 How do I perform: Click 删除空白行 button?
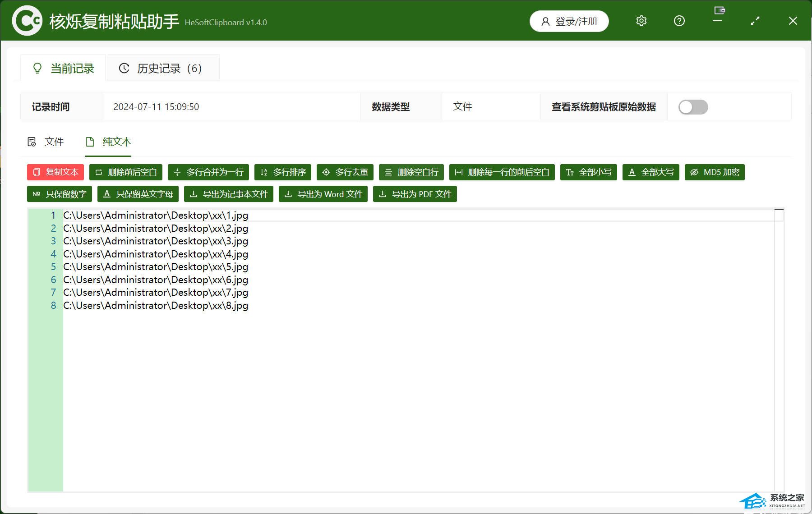[411, 172]
